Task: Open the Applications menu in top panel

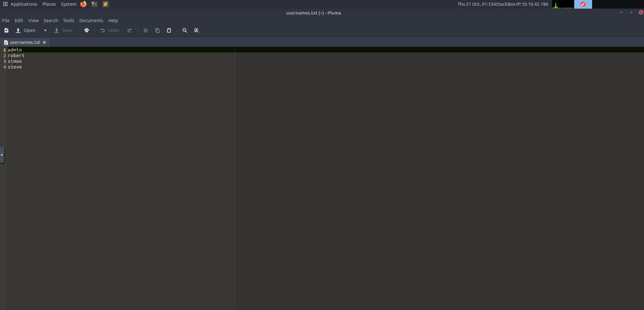Action: click(x=24, y=4)
